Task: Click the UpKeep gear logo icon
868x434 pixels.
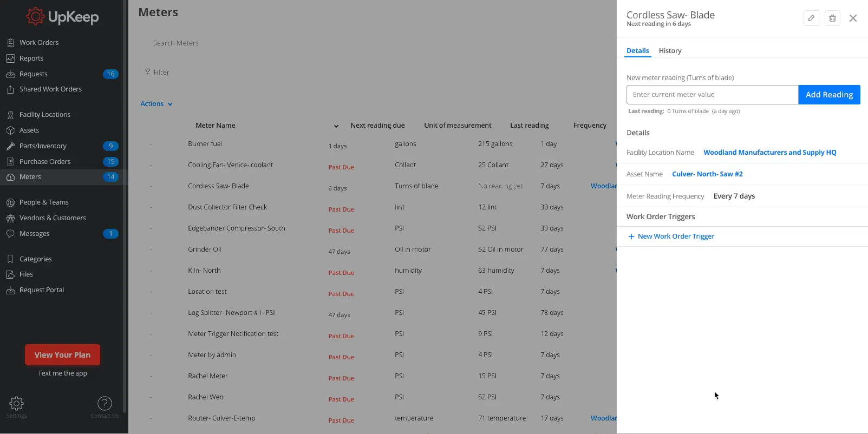Action: click(x=36, y=17)
